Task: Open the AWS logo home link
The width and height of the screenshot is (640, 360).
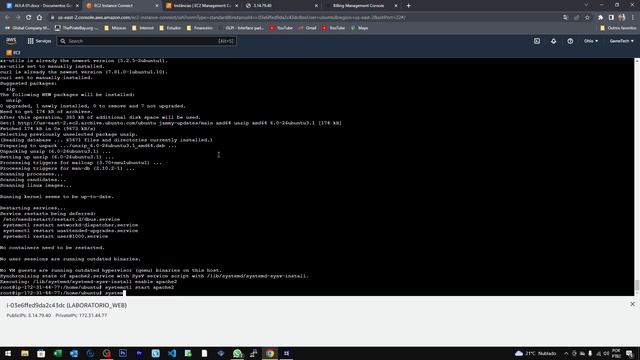Action: point(11,41)
